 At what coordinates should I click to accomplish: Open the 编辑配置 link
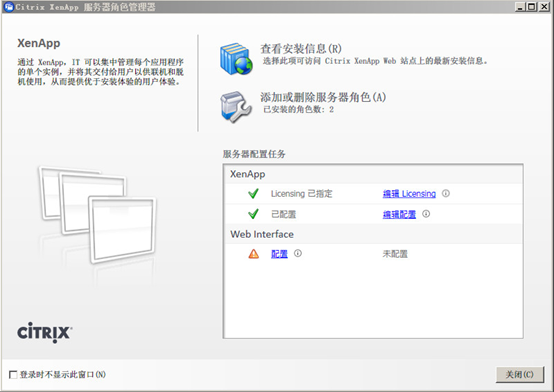tap(399, 214)
